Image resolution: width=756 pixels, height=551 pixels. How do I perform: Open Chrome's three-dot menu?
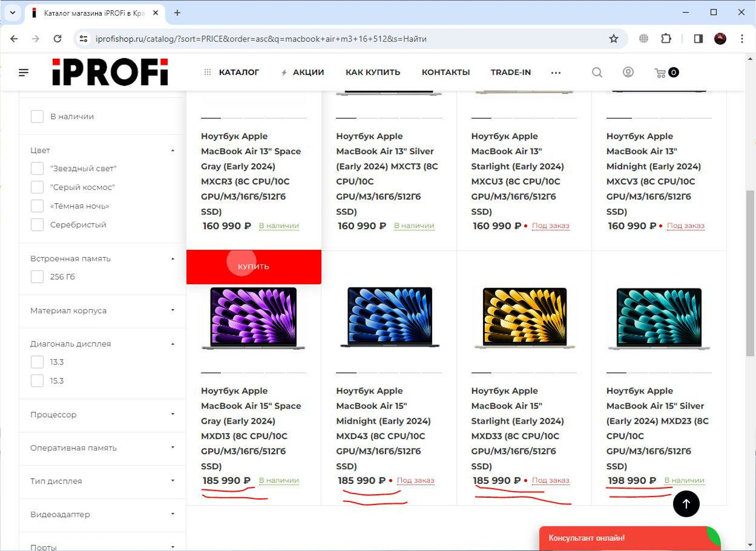(x=742, y=39)
